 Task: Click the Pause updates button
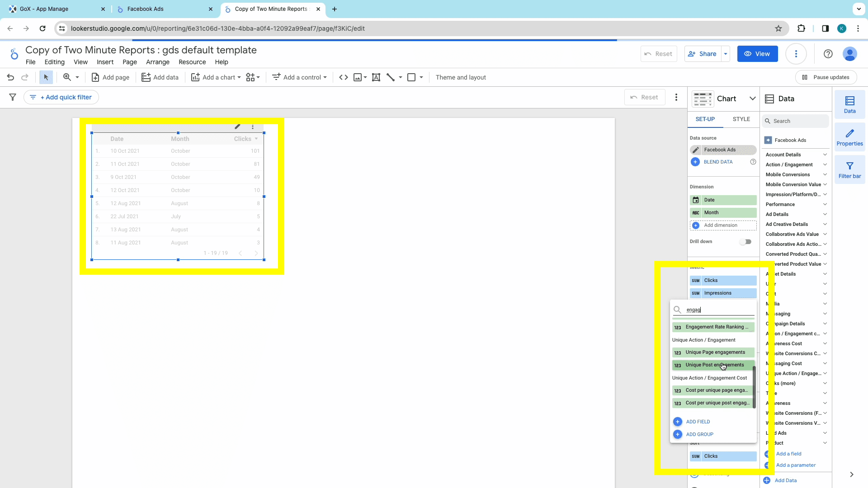click(826, 77)
